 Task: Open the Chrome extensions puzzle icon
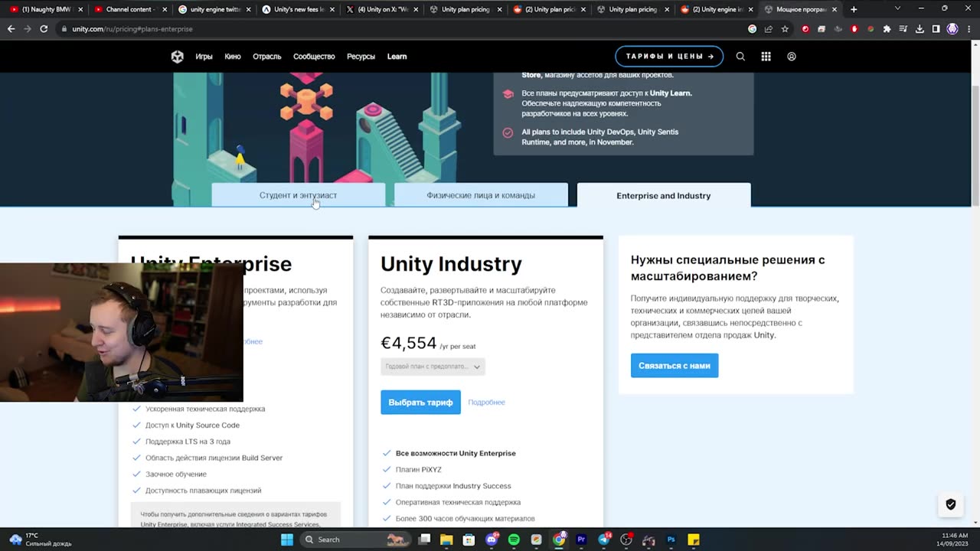click(x=887, y=29)
